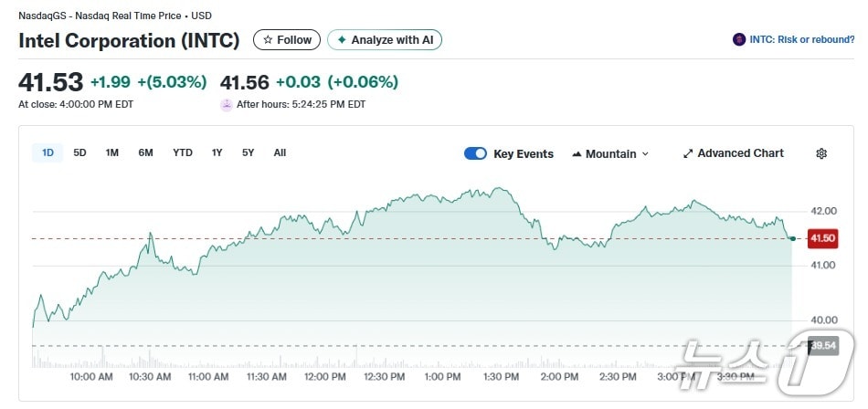The image size is (868, 409).
Task: Click the star icon in Follow button
Action: pyautogui.click(x=268, y=40)
